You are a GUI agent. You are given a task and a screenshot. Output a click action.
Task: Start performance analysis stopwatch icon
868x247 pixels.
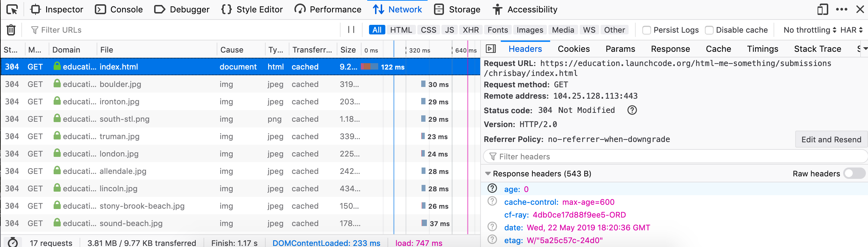13,242
